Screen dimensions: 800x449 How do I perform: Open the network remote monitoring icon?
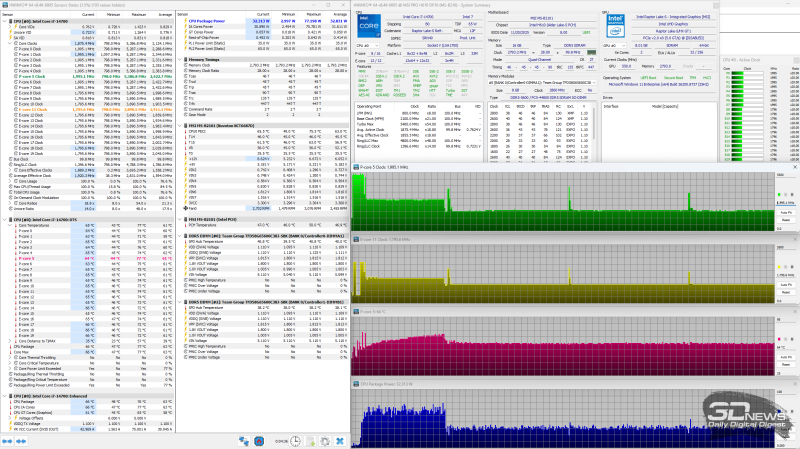point(244,441)
